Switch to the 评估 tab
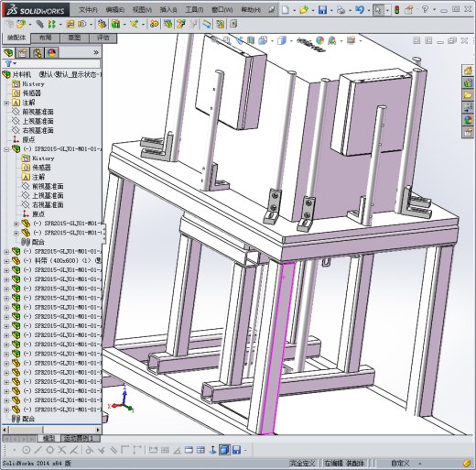 [x=103, y=38]
